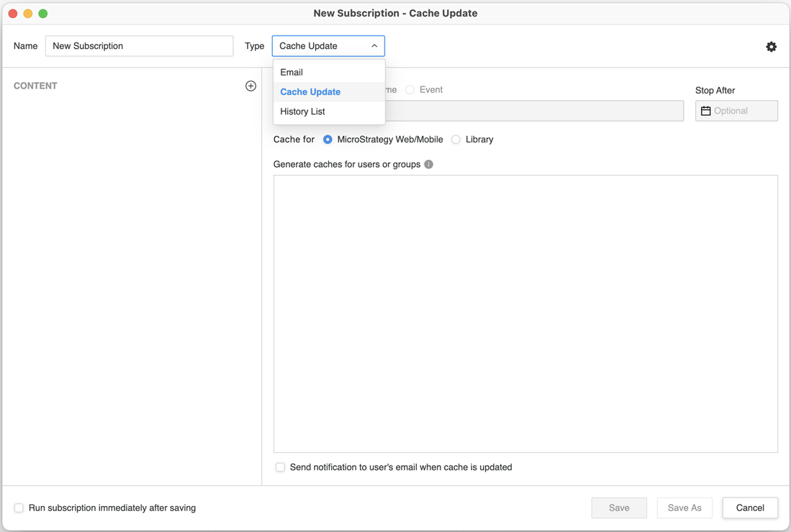Screen dimensions: 791x532
Task: Check Run subscription immediately after saving
Action: [19, 508]
